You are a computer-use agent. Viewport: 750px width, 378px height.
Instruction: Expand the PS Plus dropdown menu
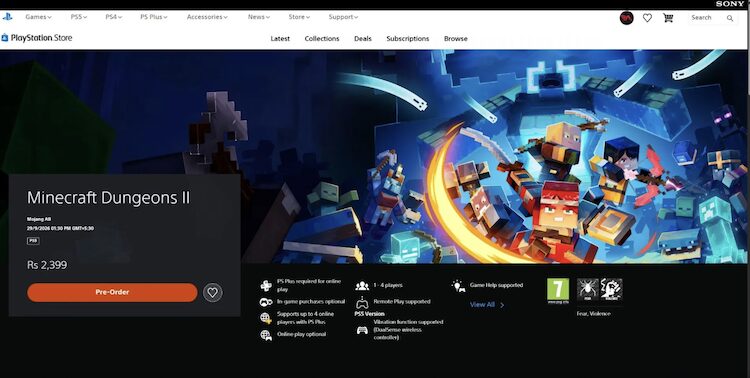tap(154, 17)
